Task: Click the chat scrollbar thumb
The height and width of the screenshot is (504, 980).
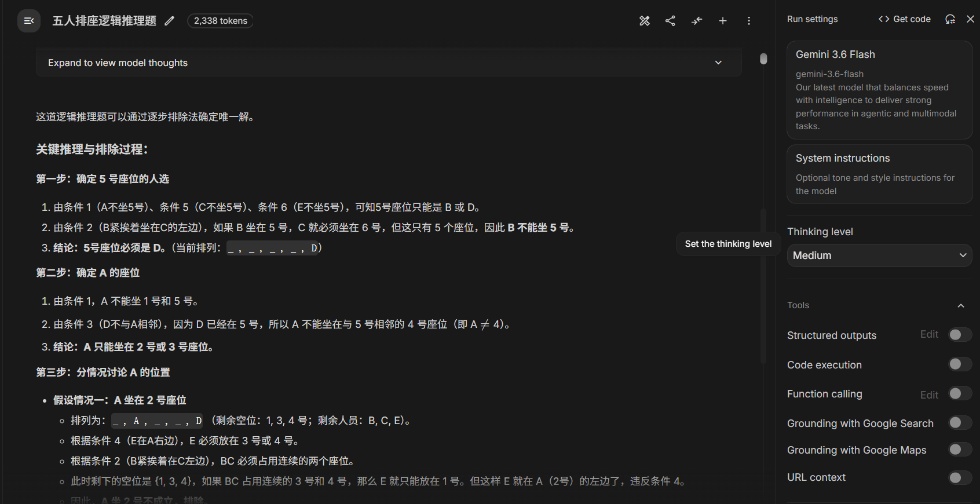Action: pyautogui.click(x=763, y=59)
